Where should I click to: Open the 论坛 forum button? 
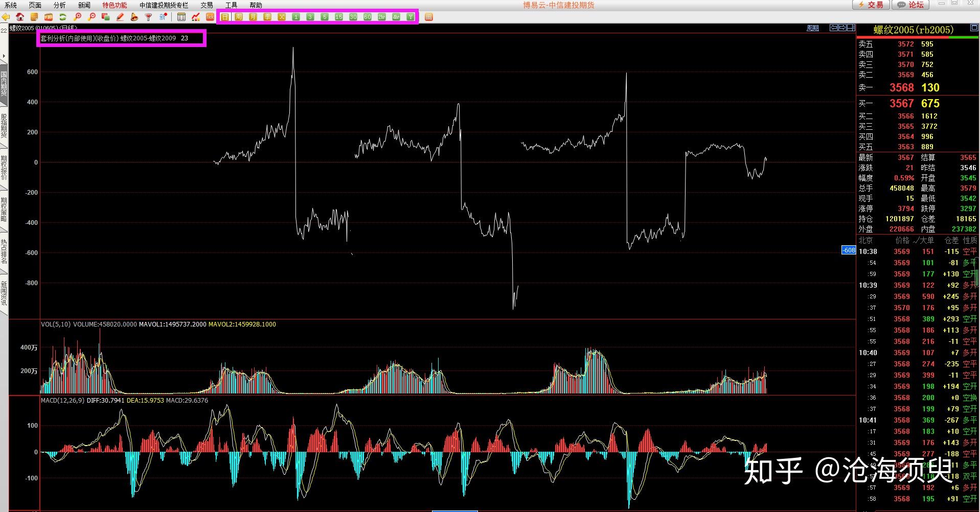[x=911, y=5]
